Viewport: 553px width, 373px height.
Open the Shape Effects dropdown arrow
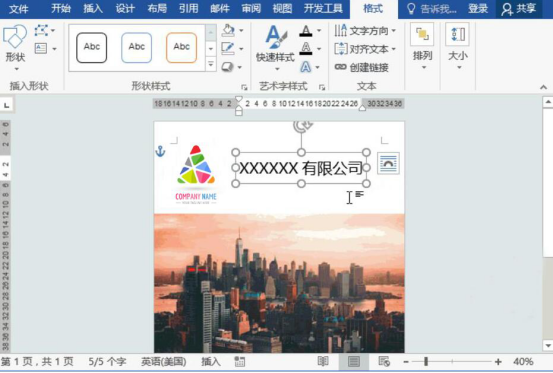pyautogui.click(x=240, y=67)
